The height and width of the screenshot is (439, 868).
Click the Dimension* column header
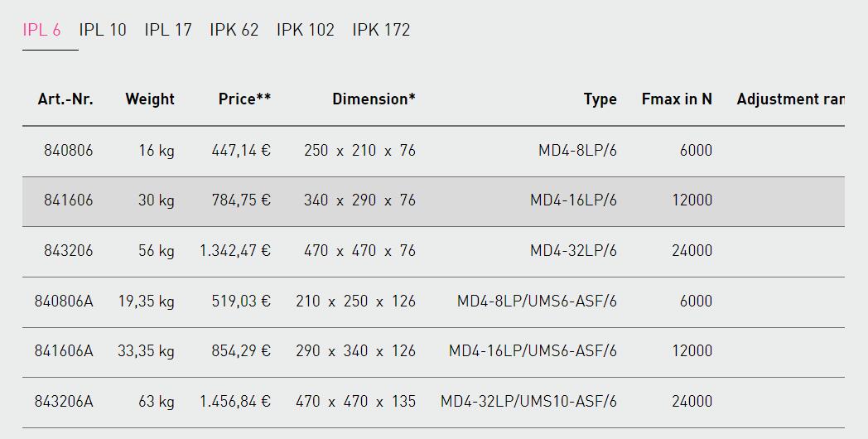click(374, 99)
